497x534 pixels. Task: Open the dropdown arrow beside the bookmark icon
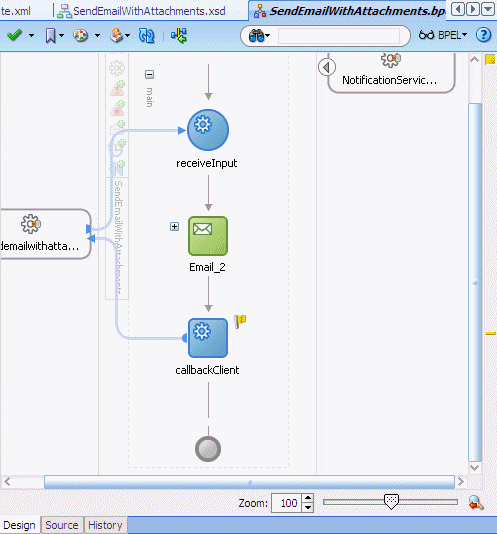pos(62,35)
